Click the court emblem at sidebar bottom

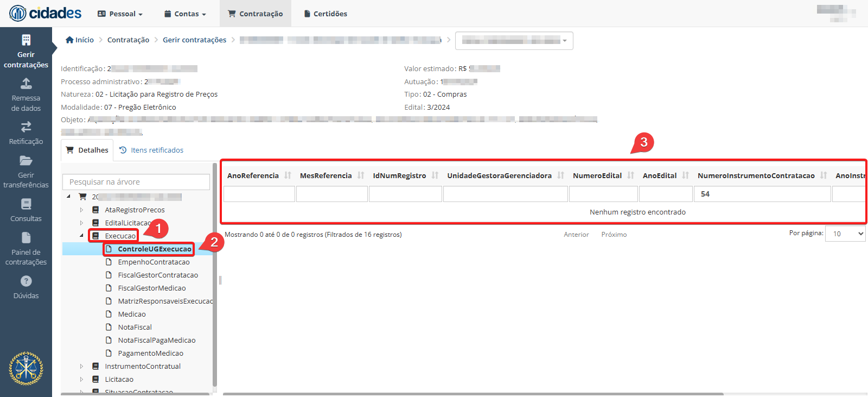tap(26, 368)
